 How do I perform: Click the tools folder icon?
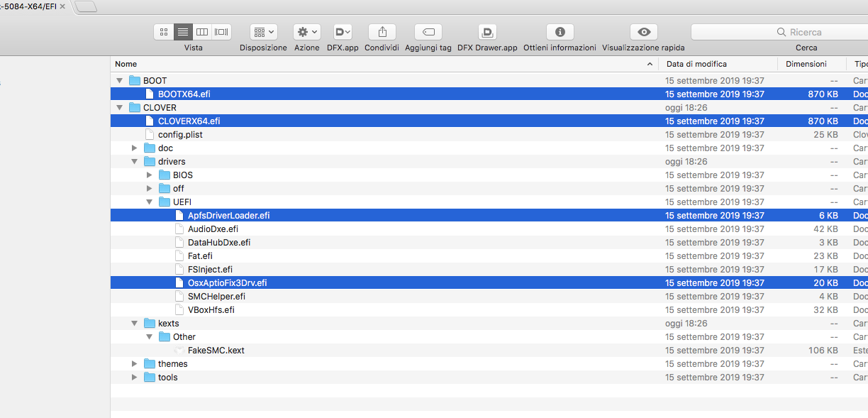[150, 378]
